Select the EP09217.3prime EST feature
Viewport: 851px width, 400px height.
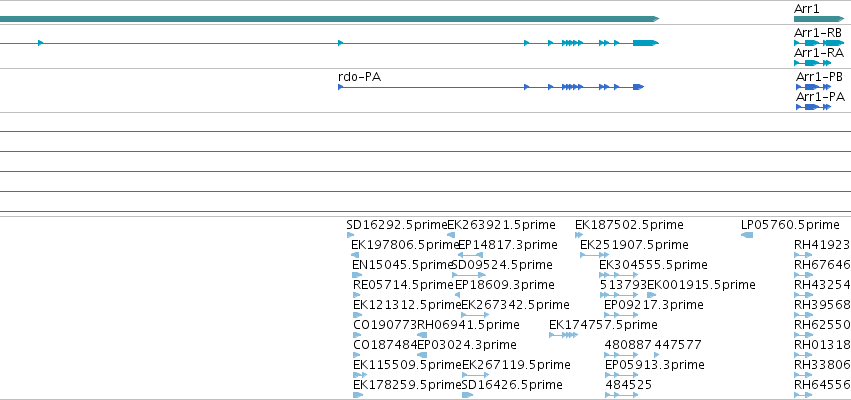[621, 315]
